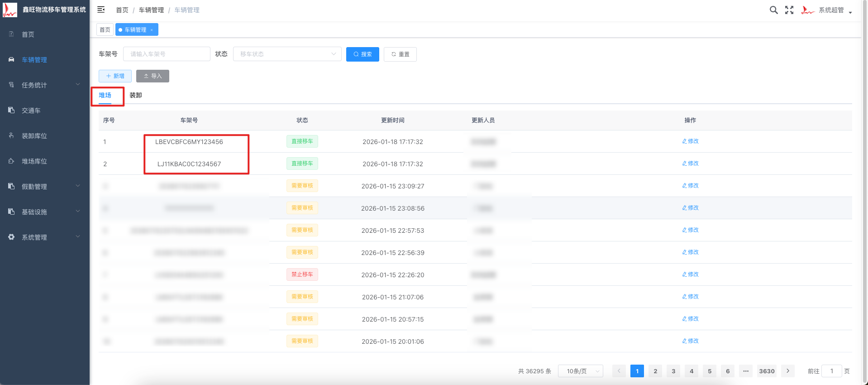868x385 pixels.
Task: Go to last page 3630
Action: point(767,371)
